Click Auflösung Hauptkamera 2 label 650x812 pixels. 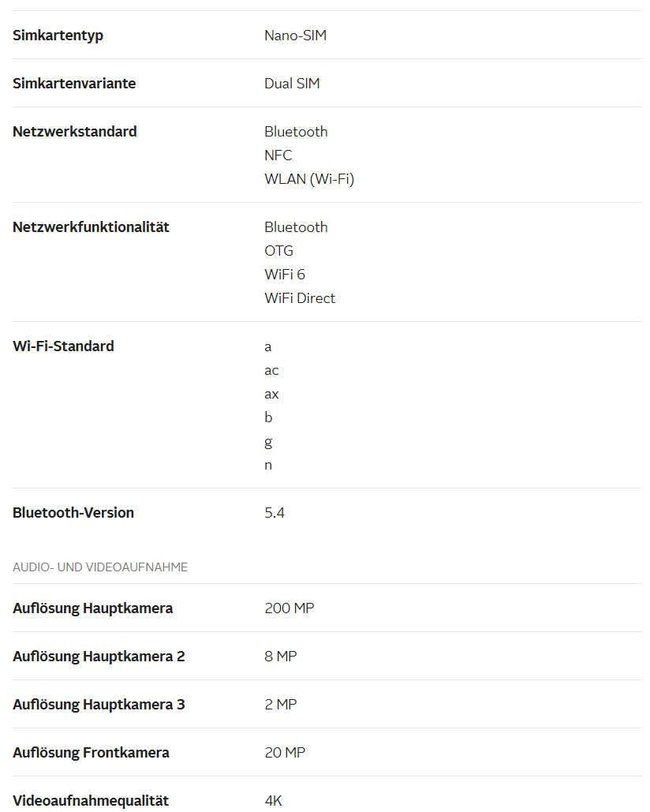99,657
